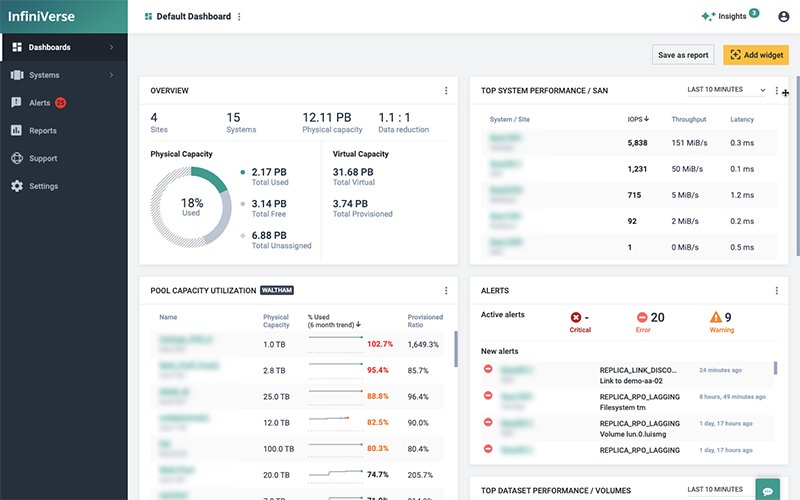The width and height of the screenshot is (800, 500).
Task: Open the chat support bubble icon
Action: (767, 490)
